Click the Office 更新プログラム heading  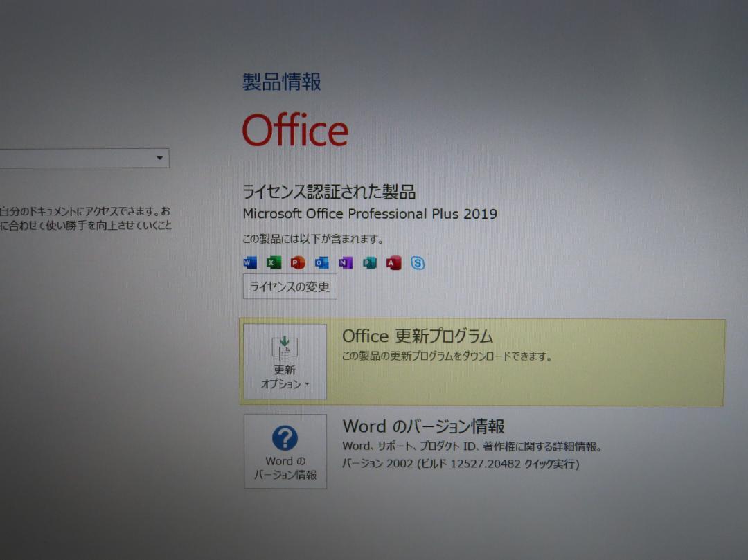click(418, 336)
